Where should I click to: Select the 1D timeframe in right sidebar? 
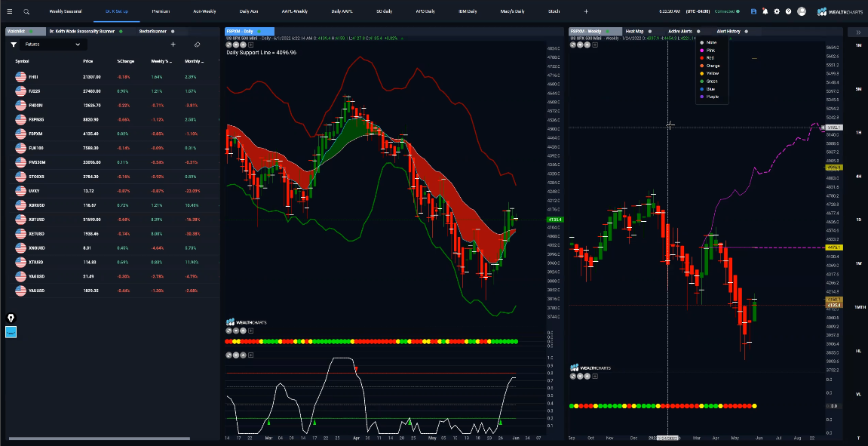858,220
